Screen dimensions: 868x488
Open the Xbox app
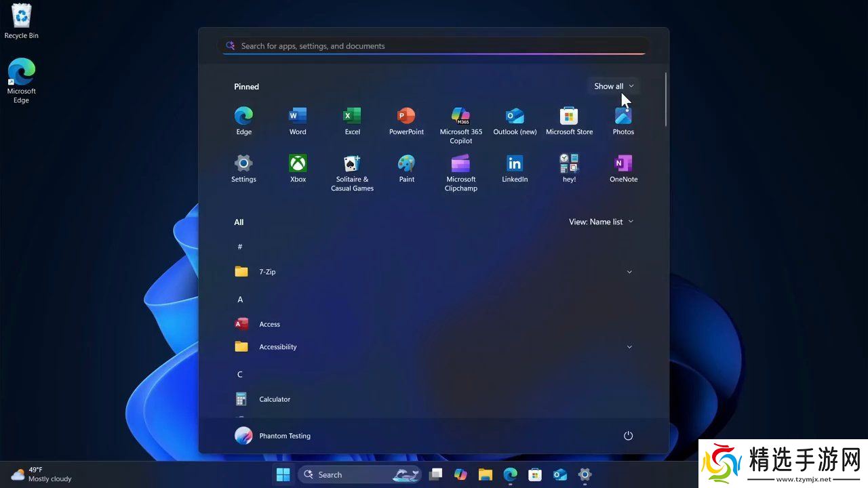(298, 169)
